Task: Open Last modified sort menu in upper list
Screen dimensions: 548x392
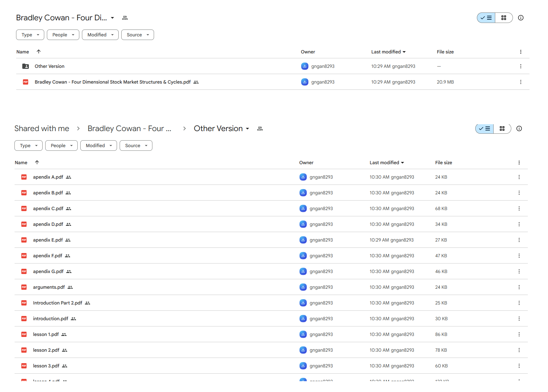Action: [388, 52]
